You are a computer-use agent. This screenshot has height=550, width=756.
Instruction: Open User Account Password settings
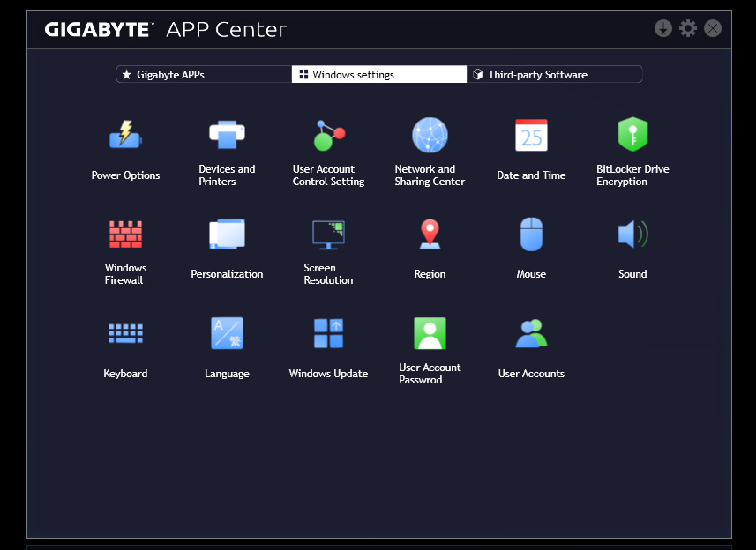430,334
